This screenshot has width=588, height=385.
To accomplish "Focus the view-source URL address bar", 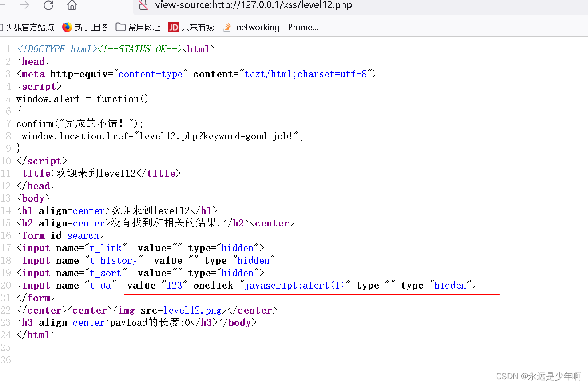I will (361, 5).
